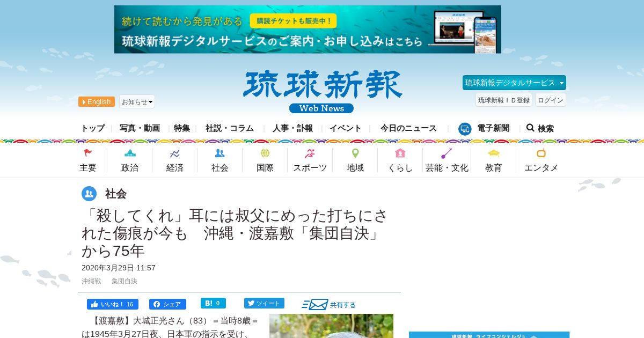Viewport: 644px width, 338px height.
Task: Open イベント in the main menu
Action: click(346, 128)
